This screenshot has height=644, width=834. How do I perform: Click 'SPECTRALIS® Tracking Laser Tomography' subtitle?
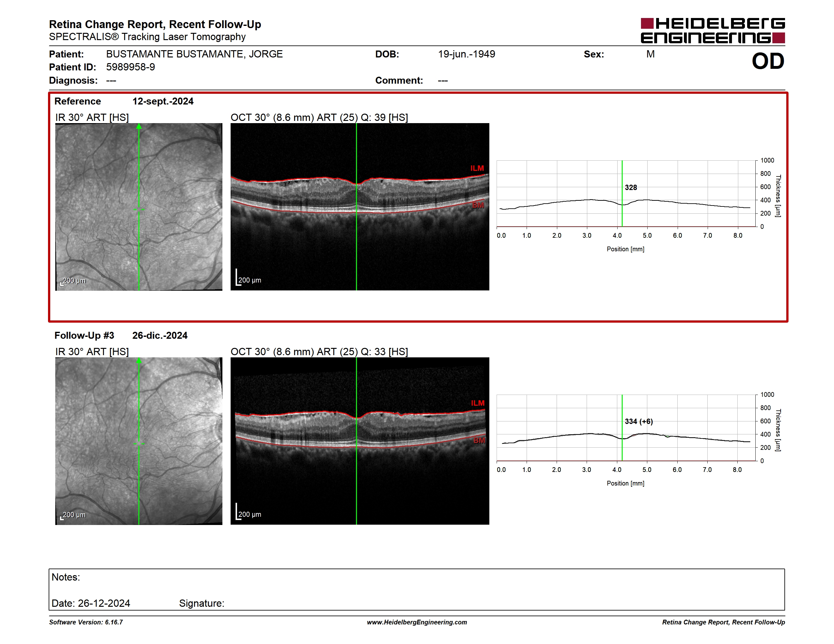148,37
